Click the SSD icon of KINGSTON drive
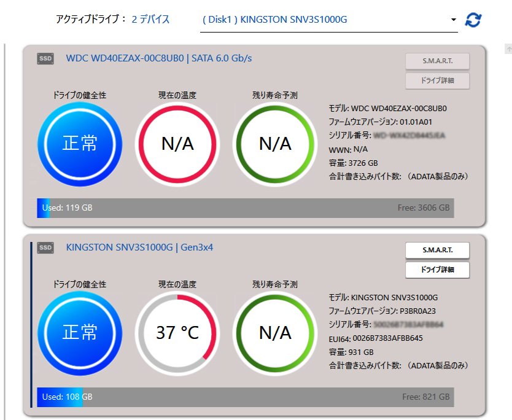Viewport: 512px width, 420px height. [x=45, y=248]
